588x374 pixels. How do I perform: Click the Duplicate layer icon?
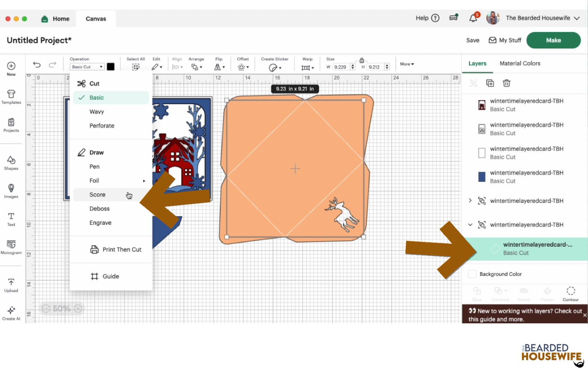[x=490, y=83]
